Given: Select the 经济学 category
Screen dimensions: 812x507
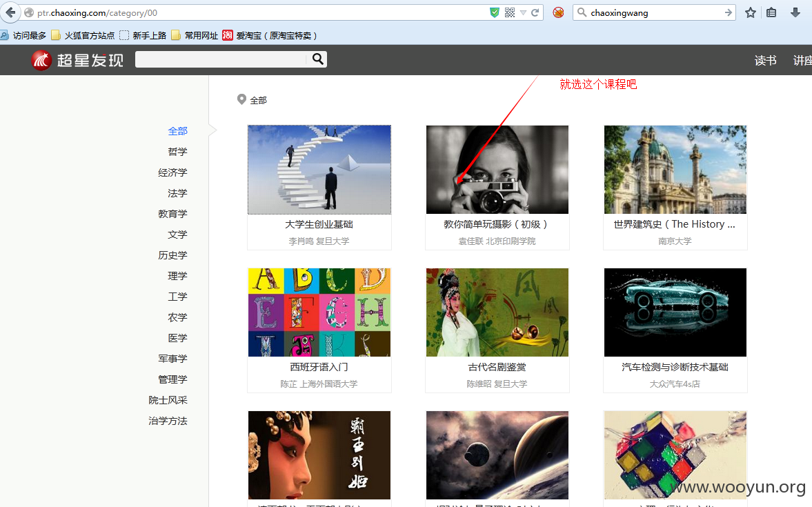Looking at the screenshot, I should (x=172, y=172).
